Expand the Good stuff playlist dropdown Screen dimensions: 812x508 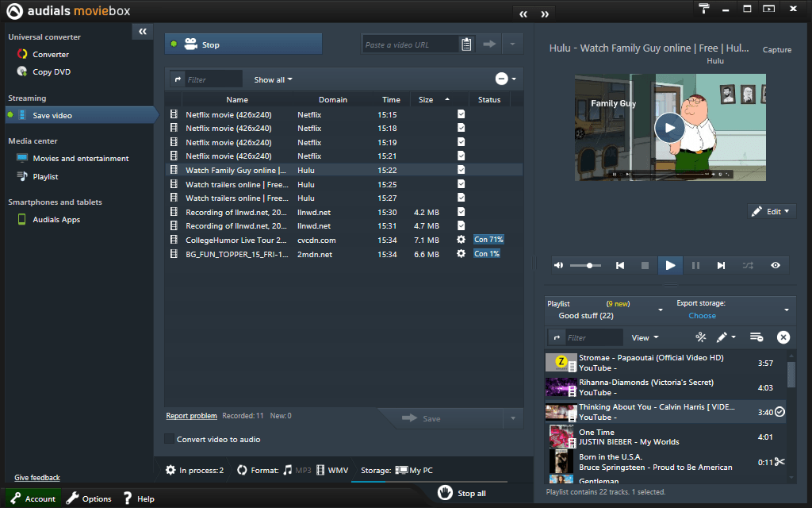coord(661,310)
